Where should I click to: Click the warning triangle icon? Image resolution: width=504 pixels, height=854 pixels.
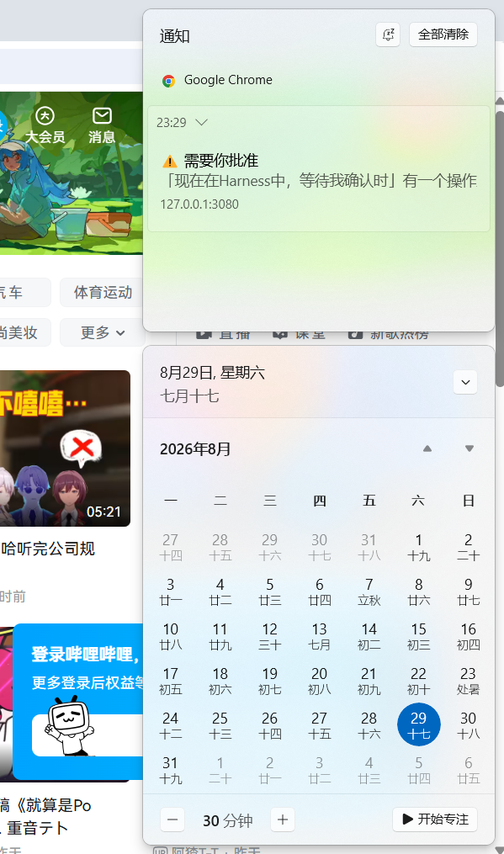pyautogui.click(x=170, y=162)
